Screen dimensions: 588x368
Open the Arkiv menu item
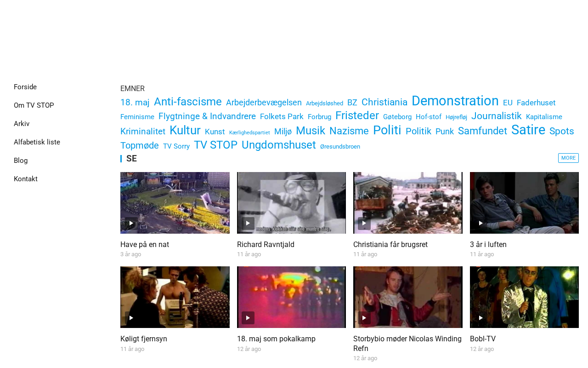pos(22,124)
